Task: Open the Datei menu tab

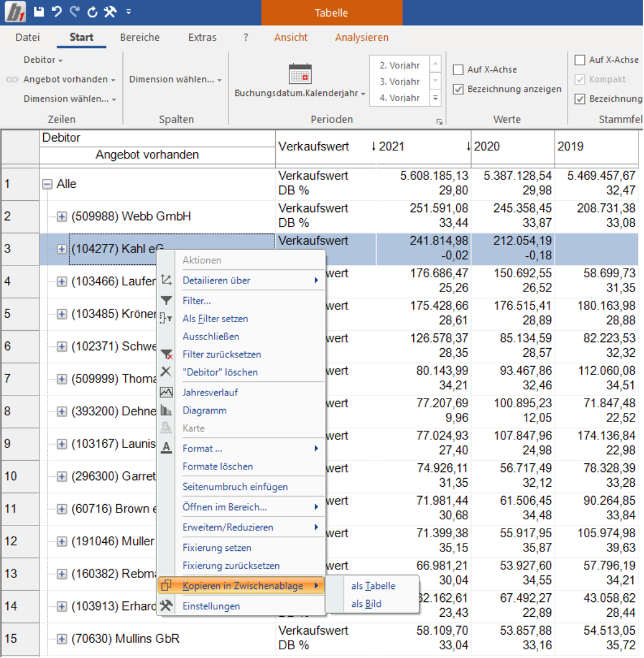Action: (x=28, y=38)
